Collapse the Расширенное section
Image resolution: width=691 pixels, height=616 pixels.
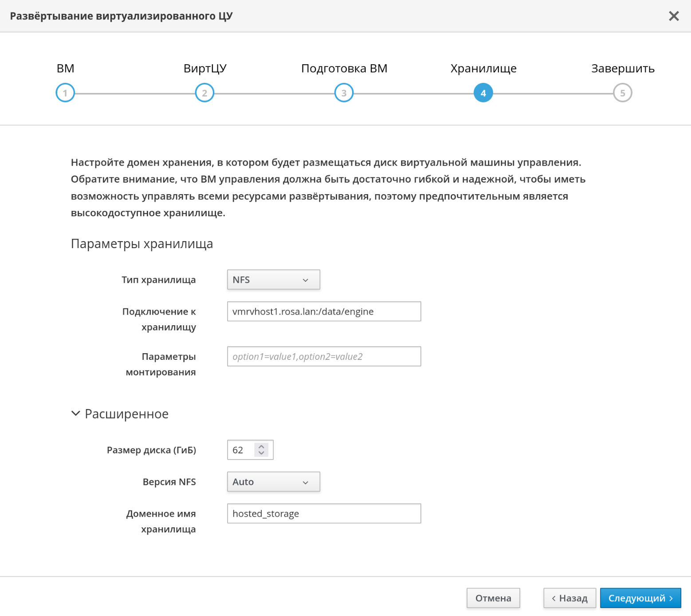pos(76,414)
